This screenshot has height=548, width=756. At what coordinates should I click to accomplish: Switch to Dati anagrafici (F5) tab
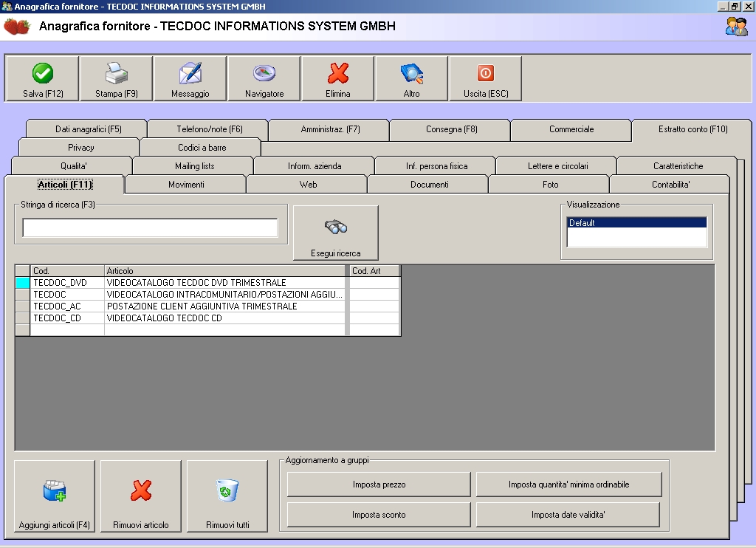pyautogui.click(x=89, y=129)
